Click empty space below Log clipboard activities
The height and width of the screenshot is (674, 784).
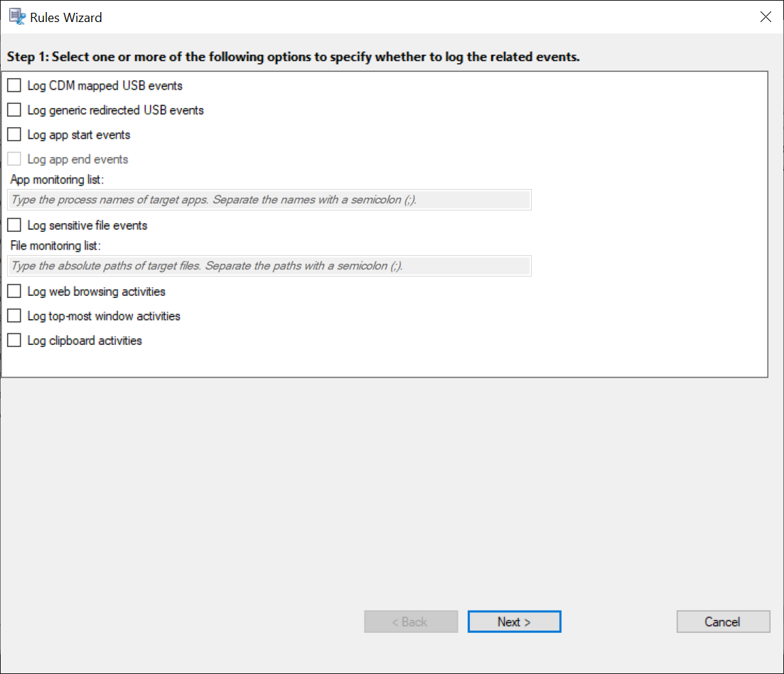tap(384, 361)
